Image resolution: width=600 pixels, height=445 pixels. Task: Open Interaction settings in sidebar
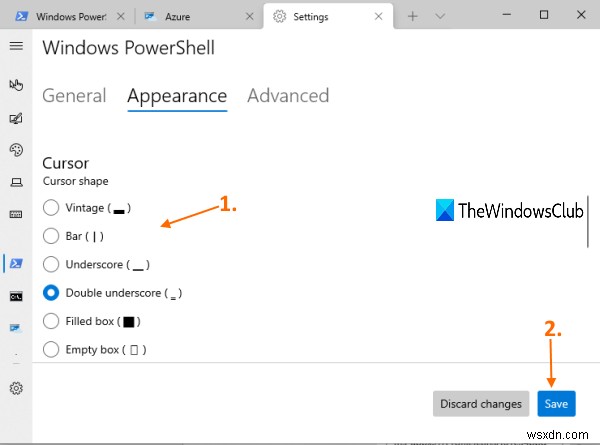click(x=16, y=85)
